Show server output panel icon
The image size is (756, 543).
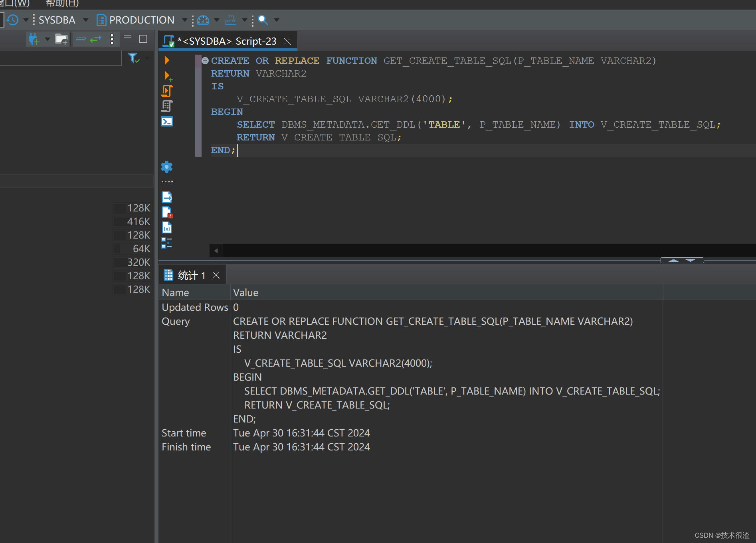click(167, 197)
